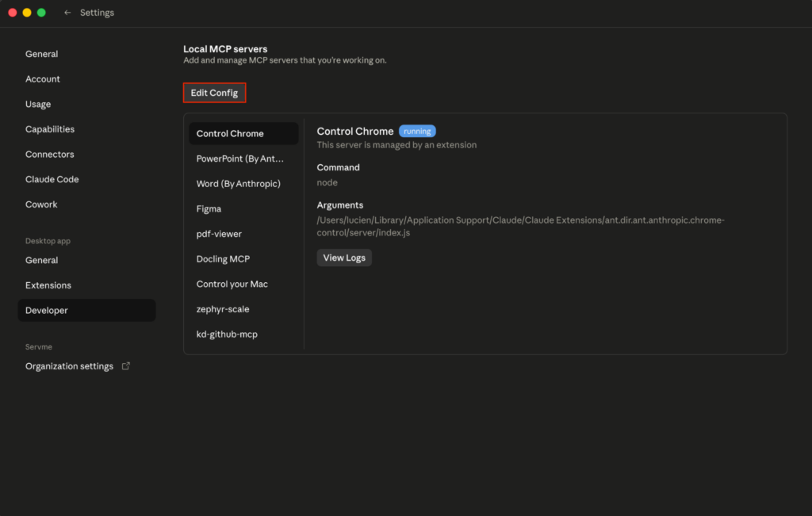Click the Local MCP servers heading
812x516 pixels.
click(225, 48)
